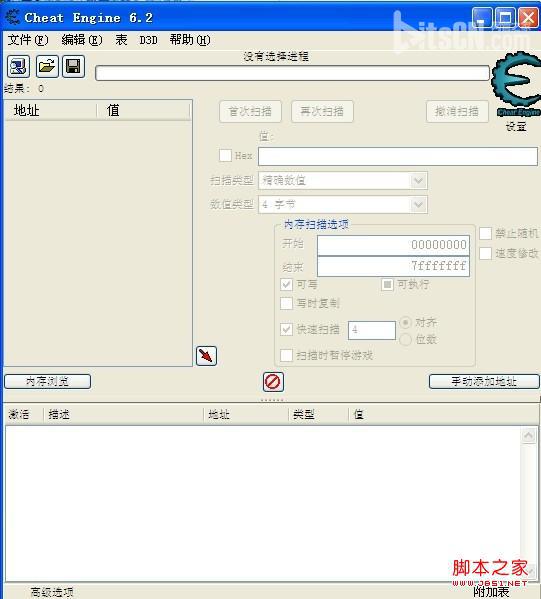This screenshot has height=599, width=541.
Task: Click the 开始 start address field
Action: (393, 245)
